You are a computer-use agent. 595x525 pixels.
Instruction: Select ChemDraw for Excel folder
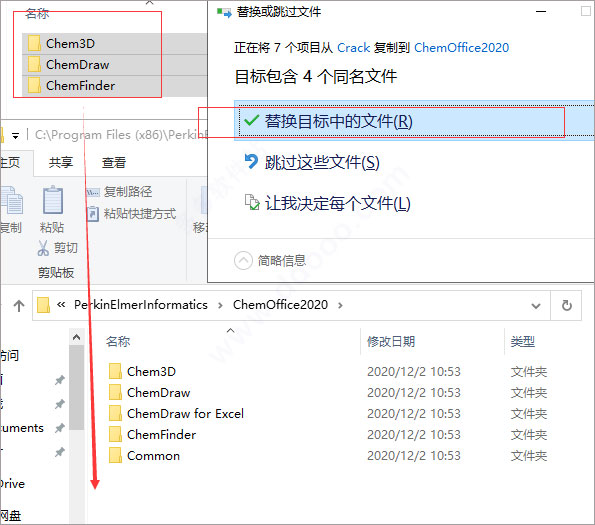pos(185,413)
